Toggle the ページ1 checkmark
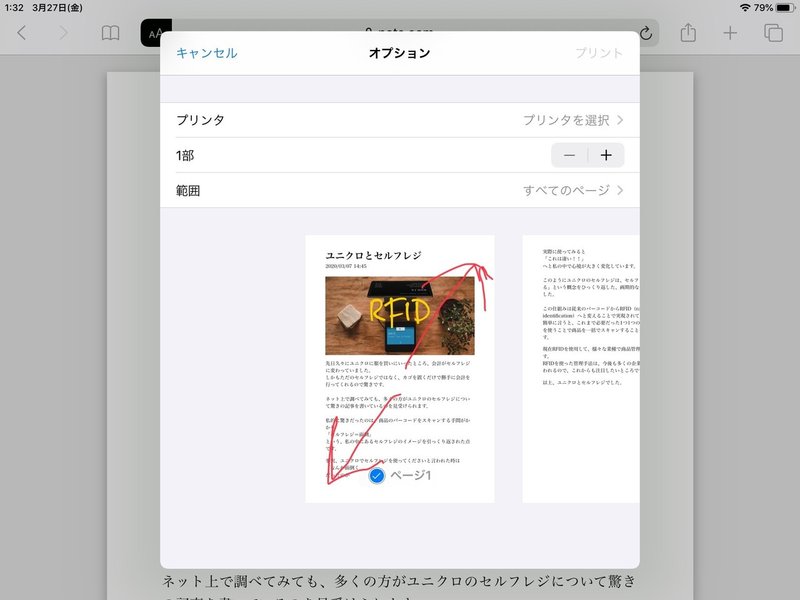800x600 pixels. pos(377,476)
